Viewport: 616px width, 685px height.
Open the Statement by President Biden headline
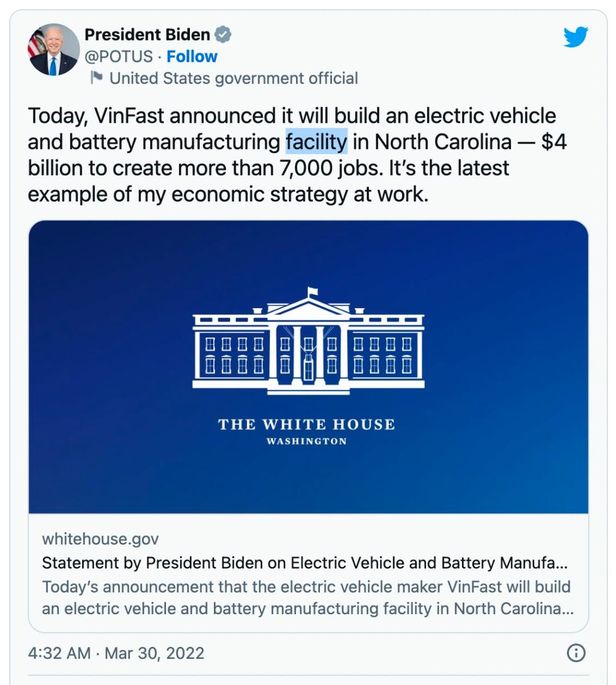click(x=305, y=563)
